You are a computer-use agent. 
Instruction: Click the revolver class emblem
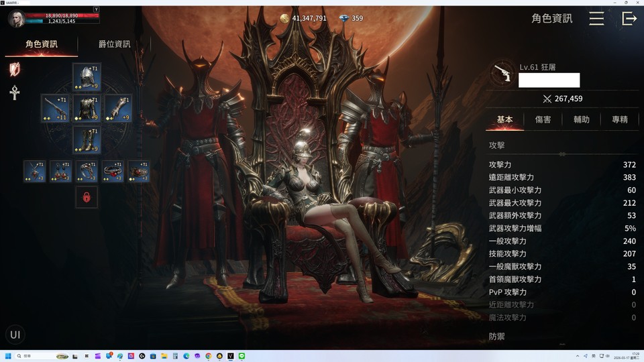point(501,74)
